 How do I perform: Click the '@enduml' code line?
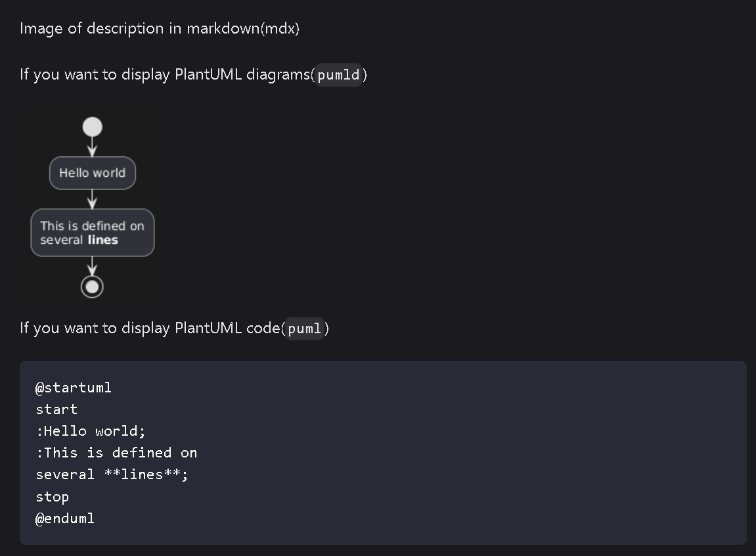65,519
